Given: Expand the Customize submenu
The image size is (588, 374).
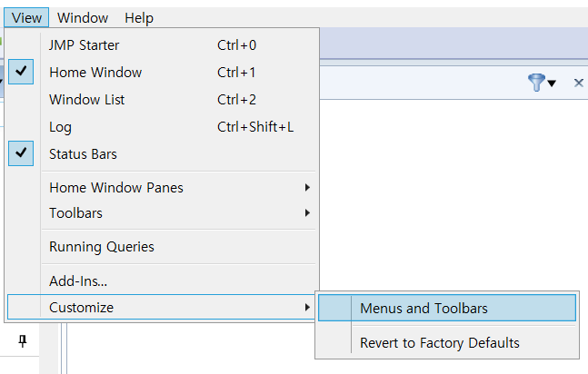Looking at the screenshot, I should point(162,308).
